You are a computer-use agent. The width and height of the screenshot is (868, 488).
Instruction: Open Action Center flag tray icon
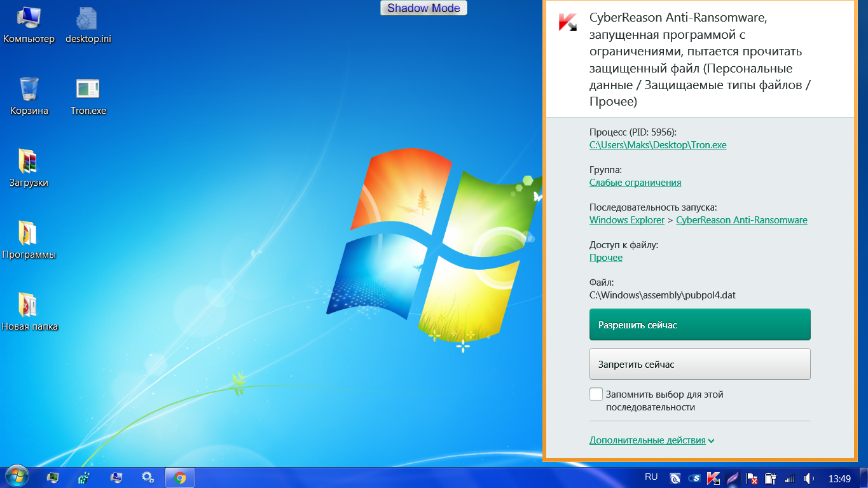[x=752, y=478]
